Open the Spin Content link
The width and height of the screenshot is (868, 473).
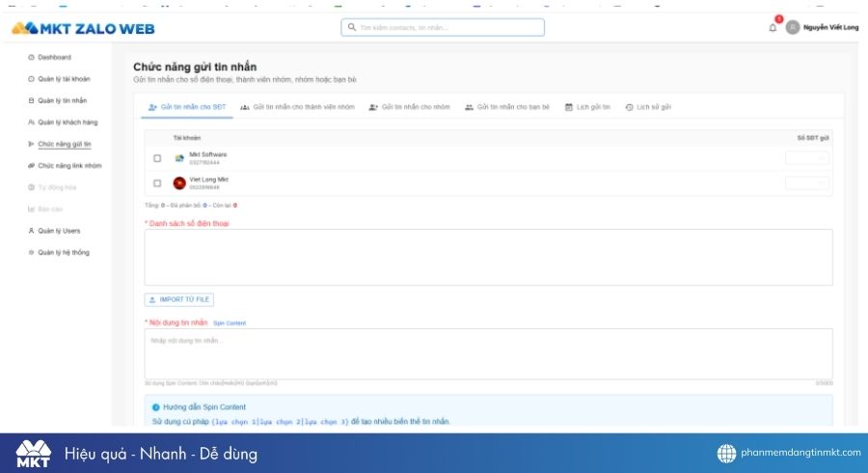(230, 323)
